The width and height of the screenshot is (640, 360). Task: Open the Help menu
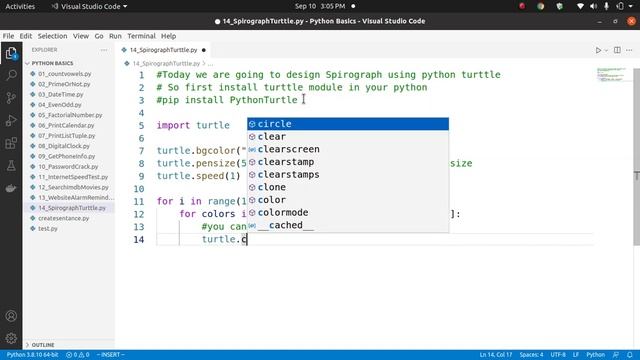point(168,36)
